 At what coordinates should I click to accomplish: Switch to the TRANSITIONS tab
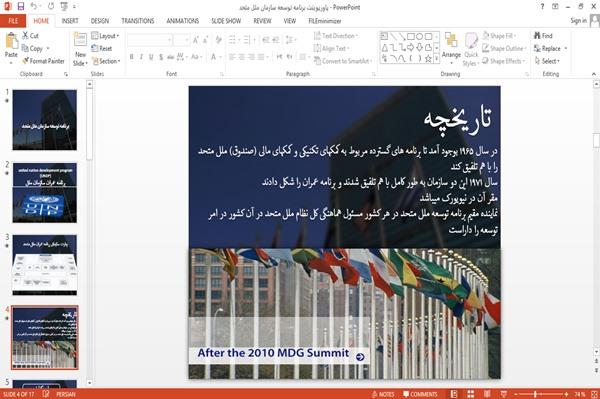click(x=138, y=21)
